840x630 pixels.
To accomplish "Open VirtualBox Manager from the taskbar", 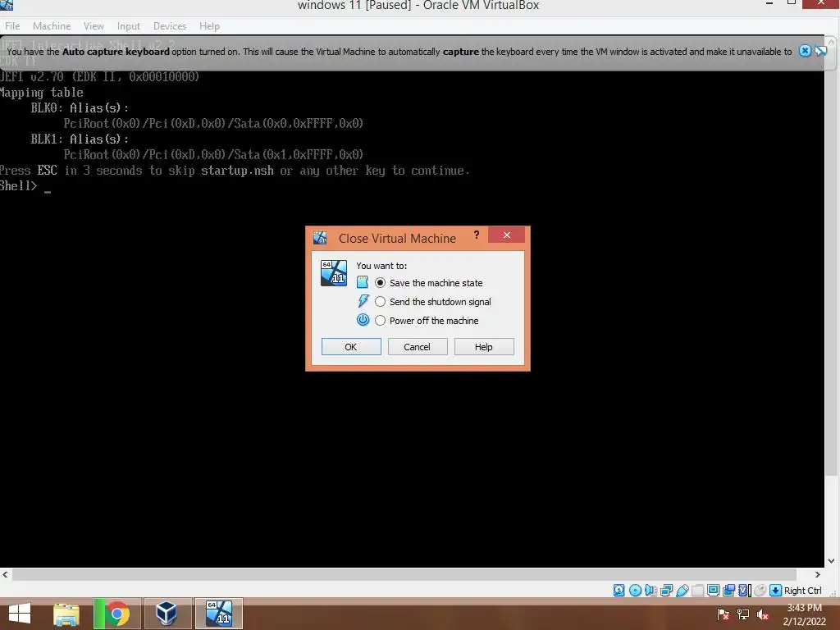I will coord(167,614).
